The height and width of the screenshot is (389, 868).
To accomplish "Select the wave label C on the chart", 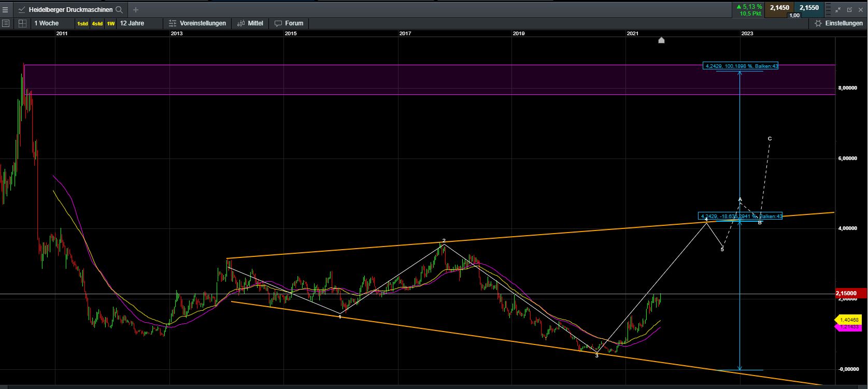I will (x=770, y=139).
